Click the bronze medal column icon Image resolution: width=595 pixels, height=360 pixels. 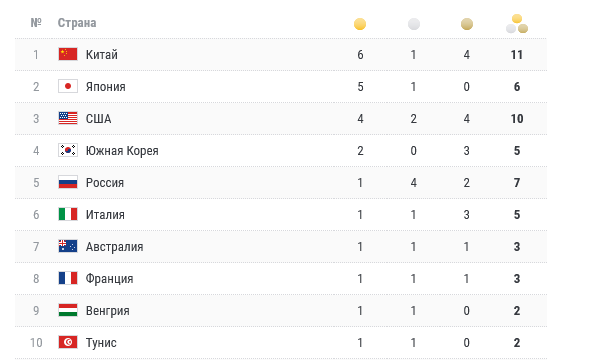tap(467, 24)
